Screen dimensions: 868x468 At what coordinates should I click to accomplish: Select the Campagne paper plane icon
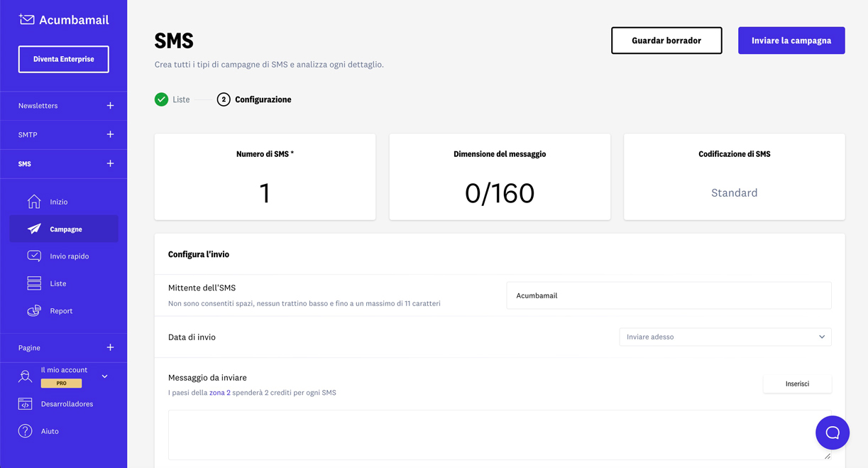coord(34,229)
